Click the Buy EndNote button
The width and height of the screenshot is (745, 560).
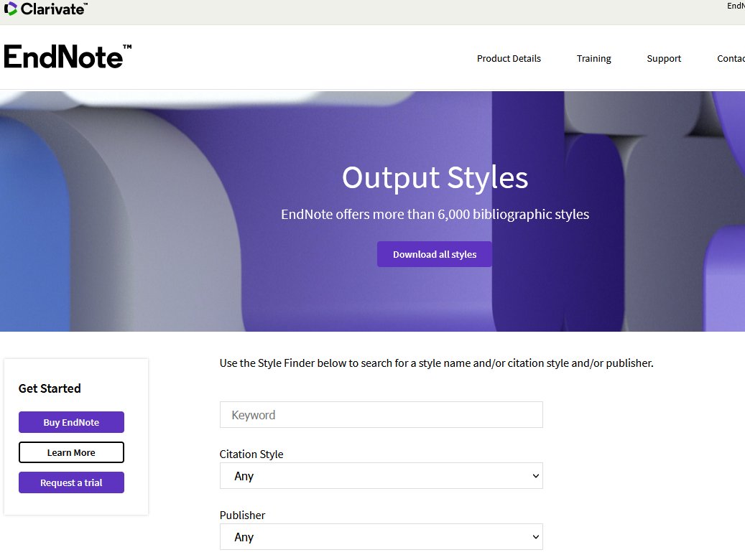[x=71, y=422]
